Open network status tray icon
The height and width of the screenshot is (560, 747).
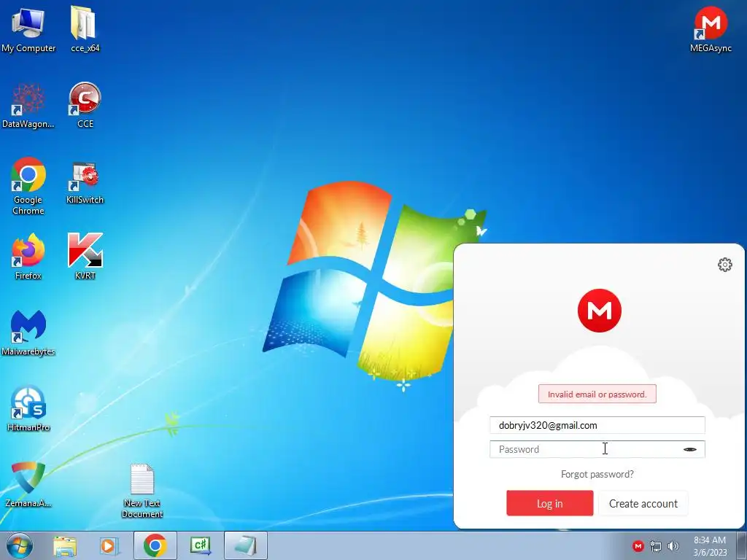click(656, 546)
